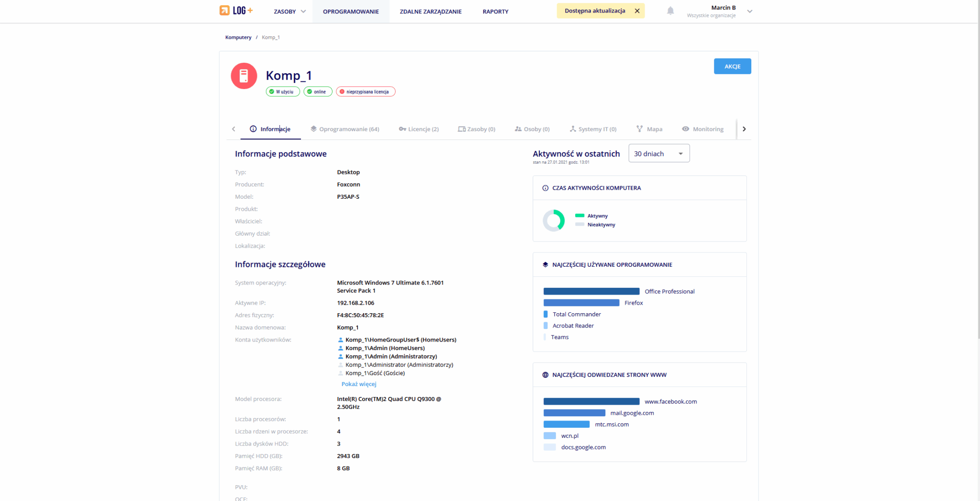Image resolution: width=980 pixels, height=501 pixels.
Task: Click the user icon beside Komp_1\HomeGroupUser$
Action: [x=341, y=340]
